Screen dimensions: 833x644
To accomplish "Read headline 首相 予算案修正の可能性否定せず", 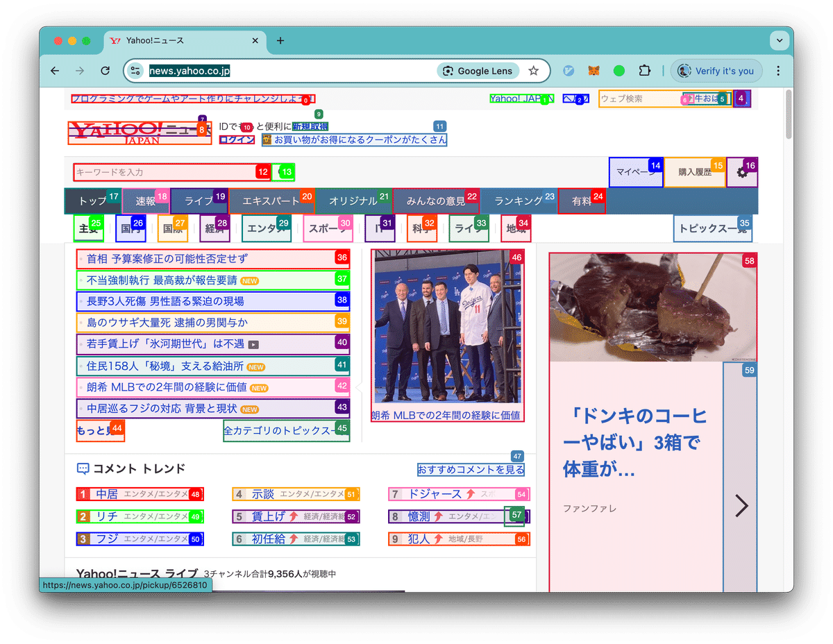I will click(213, 259).
